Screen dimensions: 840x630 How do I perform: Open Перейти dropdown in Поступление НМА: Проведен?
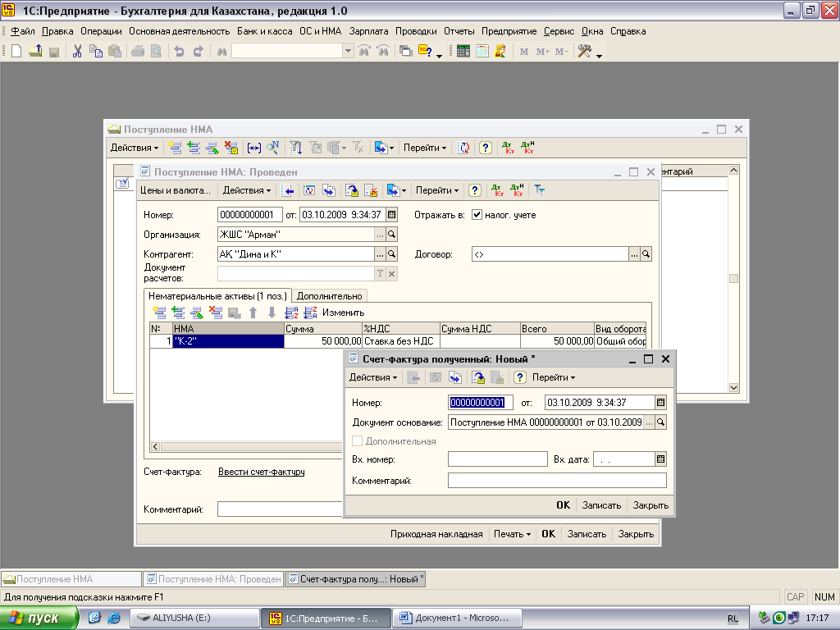[438, 190]
